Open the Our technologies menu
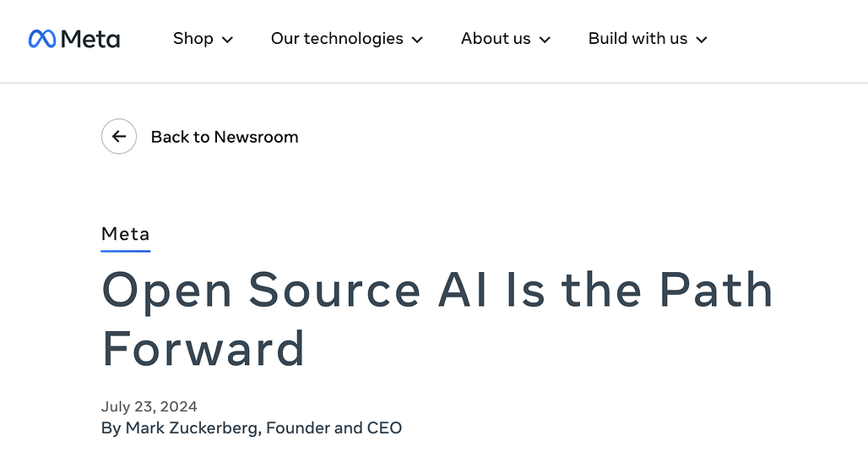The width and height of the screenshot is (868, 468). (337, 39)
